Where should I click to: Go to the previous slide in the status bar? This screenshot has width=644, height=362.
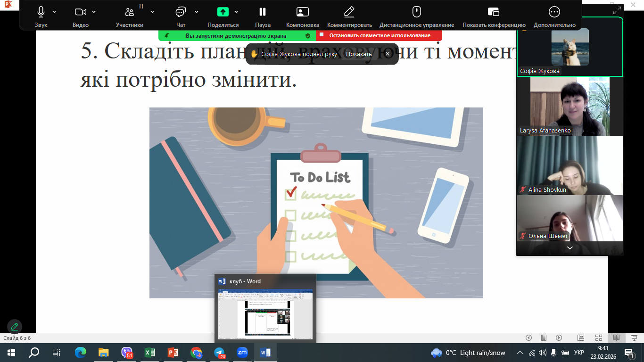tap(528, 338)
